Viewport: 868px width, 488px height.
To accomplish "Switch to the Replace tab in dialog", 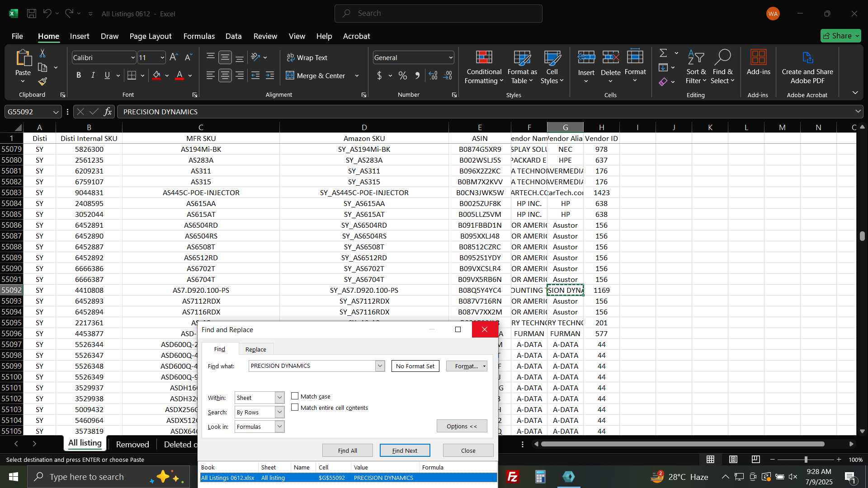I will point(255,349).
